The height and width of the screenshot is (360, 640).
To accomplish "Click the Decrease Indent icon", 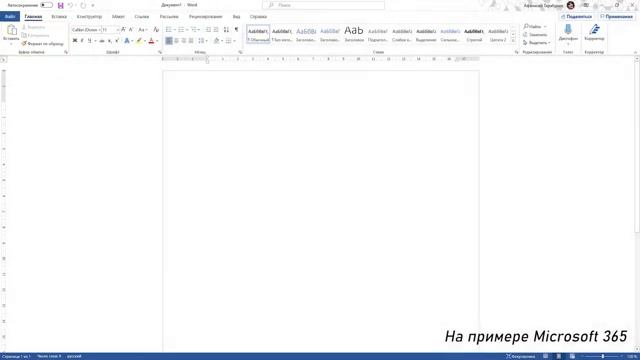I will tap(208, 30).
